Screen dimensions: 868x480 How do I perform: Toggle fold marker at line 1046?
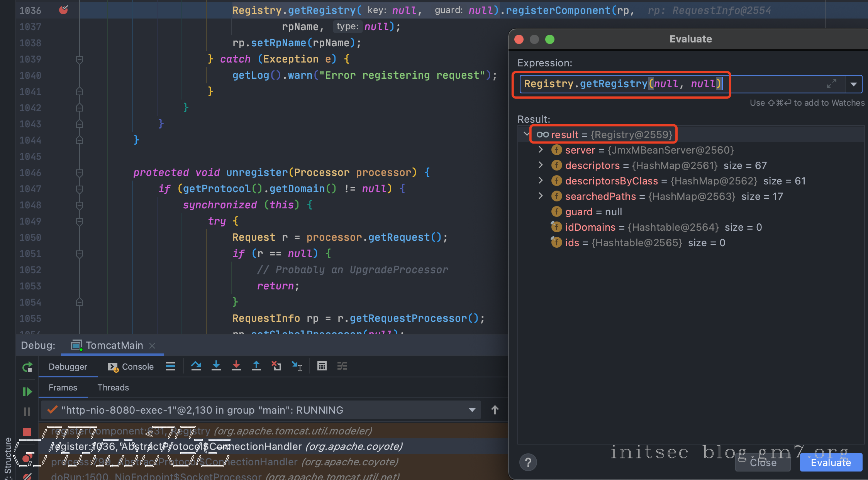pyautogui.click(x=80, y=172)
